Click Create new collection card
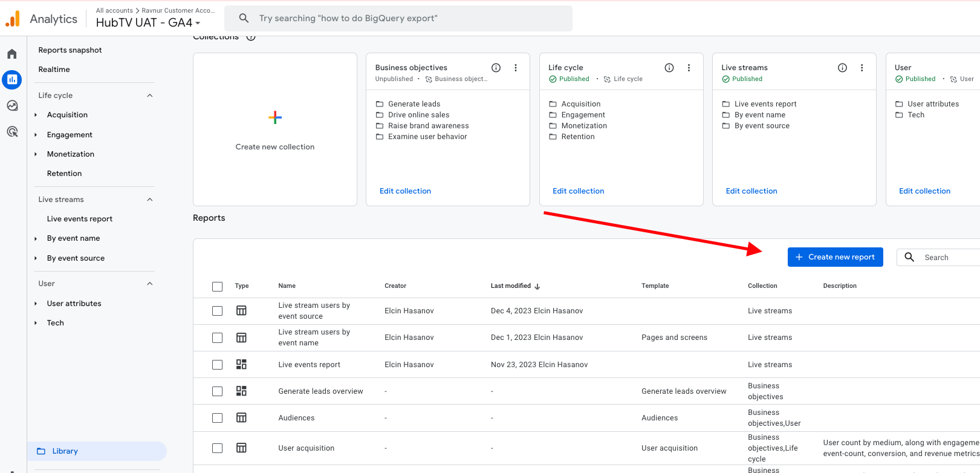This screenshot has width=980, height=473. pos(275,129)
